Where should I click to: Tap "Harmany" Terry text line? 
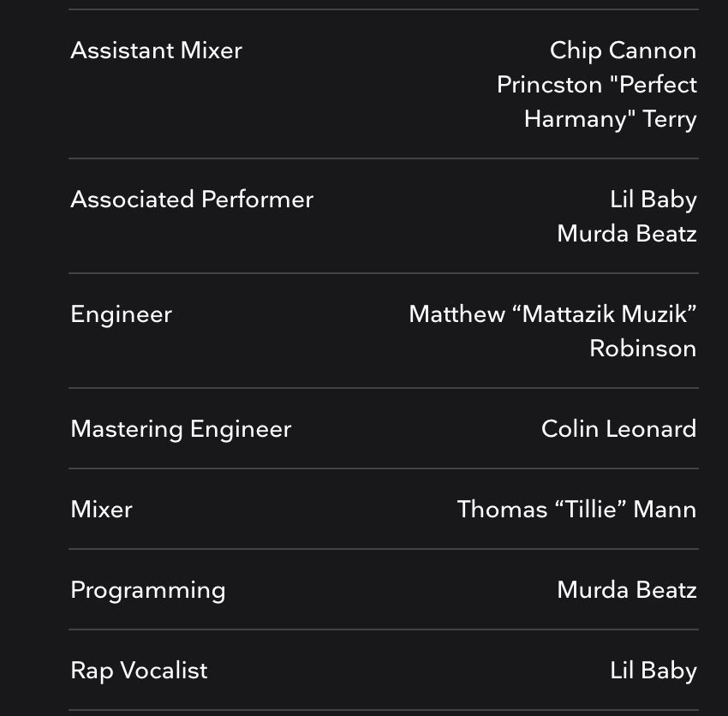pyautogui.click(x=611, y=120)
